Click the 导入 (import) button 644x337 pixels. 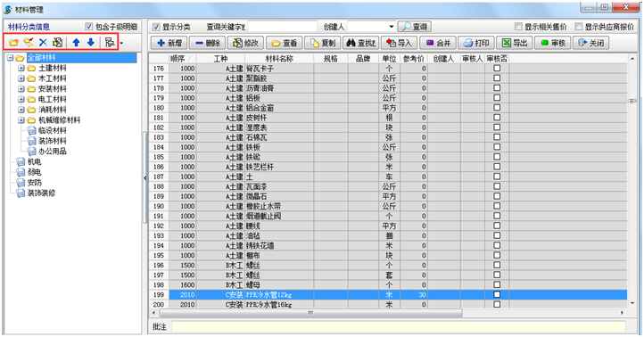(x=400, y=43)
